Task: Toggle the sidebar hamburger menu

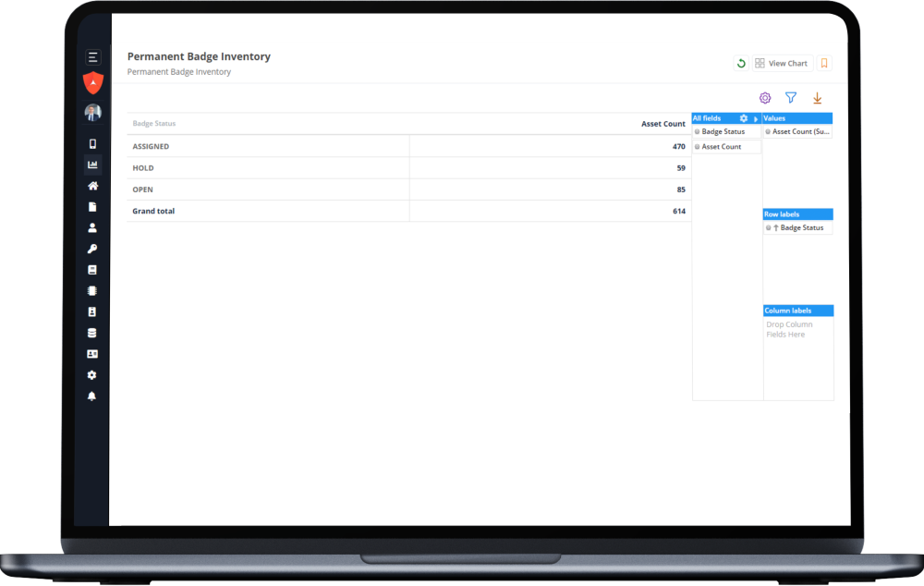Action: point(92,57)
